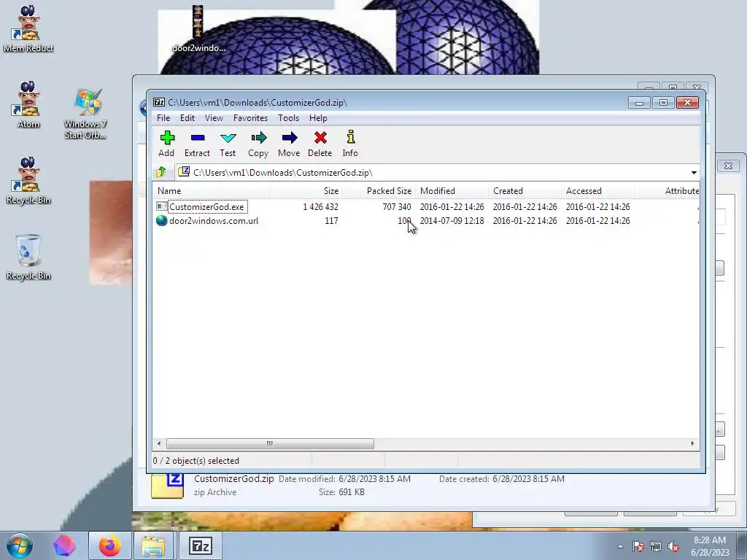This screenshot has width=747, height=560.
Task: Open the purple gem taskbar app
Action: click(x=64, y=545)
